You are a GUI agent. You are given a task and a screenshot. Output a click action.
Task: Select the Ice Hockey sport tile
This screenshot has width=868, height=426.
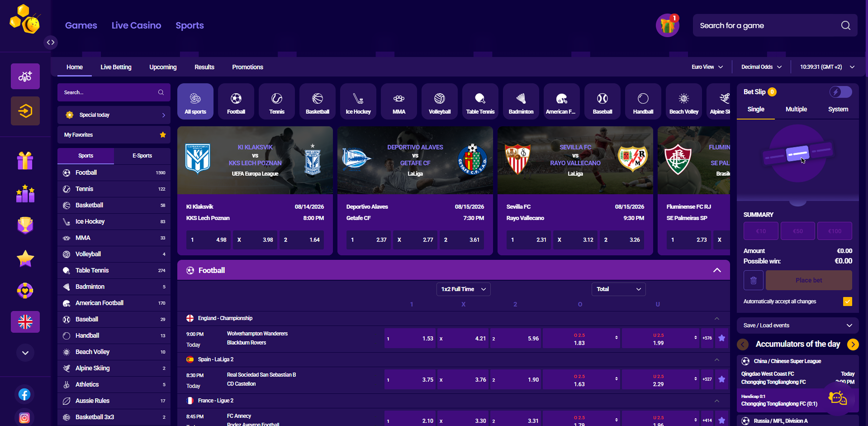pos(358,102)
